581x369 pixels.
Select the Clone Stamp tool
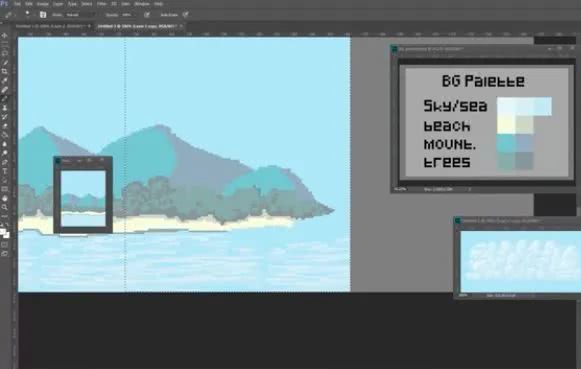click(5, 108)
